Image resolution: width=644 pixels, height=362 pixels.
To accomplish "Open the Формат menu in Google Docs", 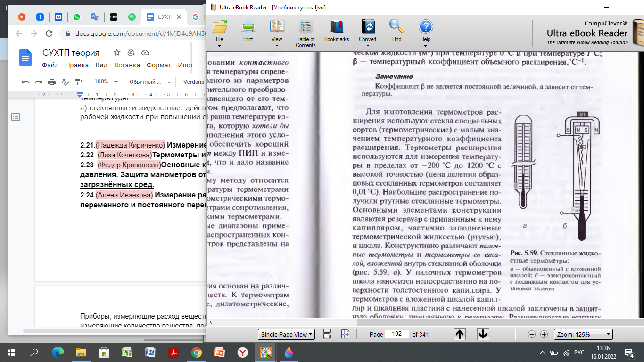I will 159,65.
